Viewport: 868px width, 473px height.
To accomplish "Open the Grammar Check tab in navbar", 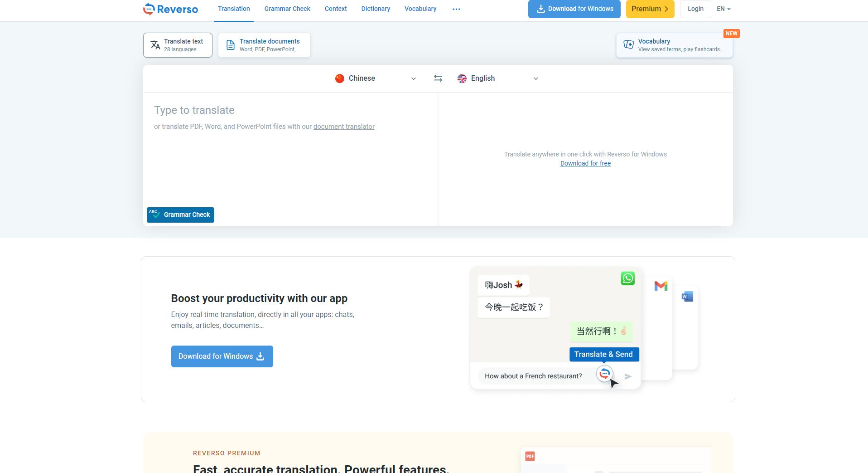I will coord(287,9).
